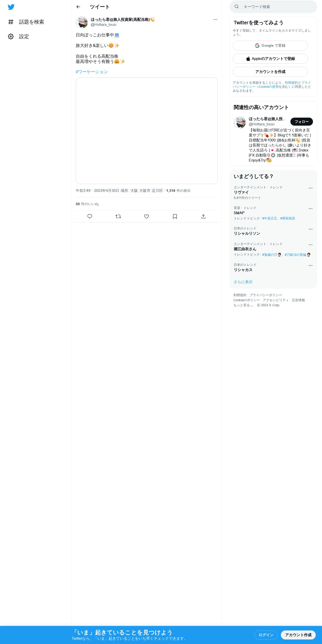322x644 pixels.
Task: Open footer Cookieのポリシー link
Action: click(x=247, y=300)
